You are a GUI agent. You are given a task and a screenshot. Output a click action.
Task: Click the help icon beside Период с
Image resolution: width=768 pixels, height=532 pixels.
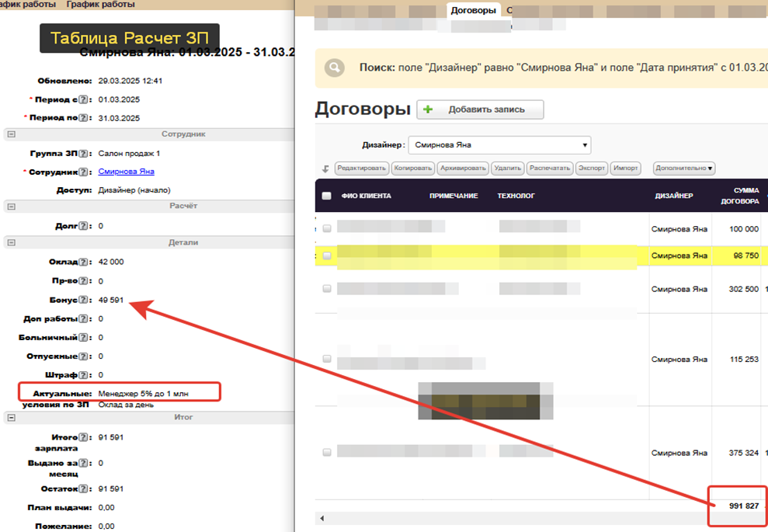[x=83, y=99]
